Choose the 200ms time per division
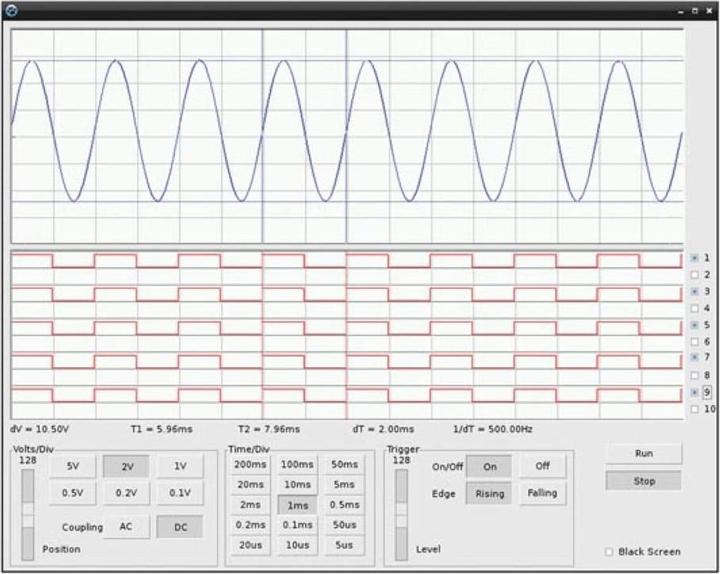720x574 pixels. click(249, 465)
